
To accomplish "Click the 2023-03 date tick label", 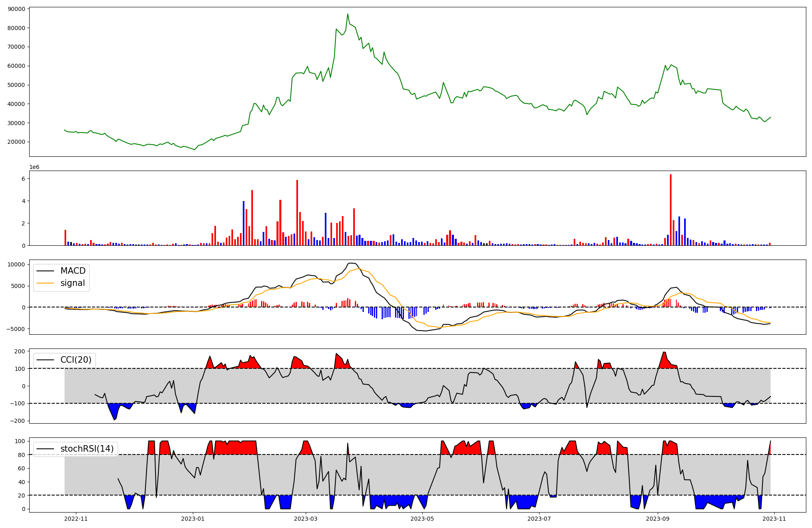I will [x=305, y=519].
